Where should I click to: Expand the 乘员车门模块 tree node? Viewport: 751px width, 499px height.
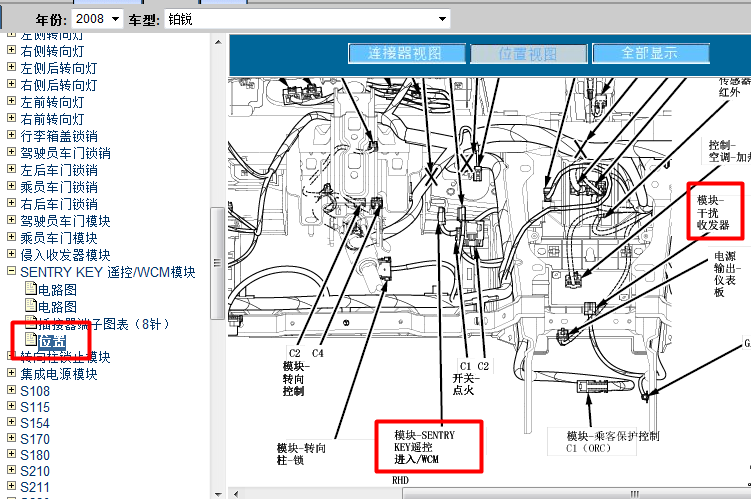11,237
